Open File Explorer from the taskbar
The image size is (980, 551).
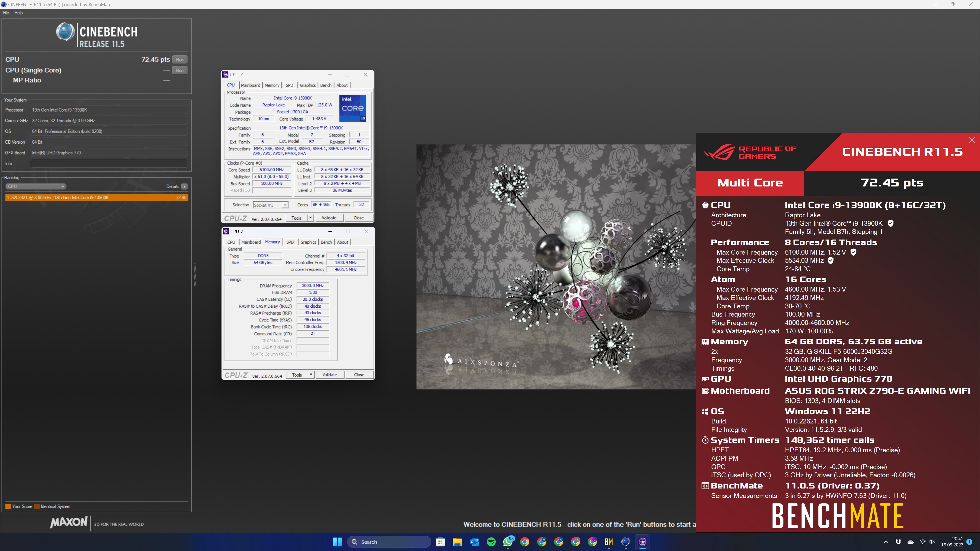tap(457, 542)
